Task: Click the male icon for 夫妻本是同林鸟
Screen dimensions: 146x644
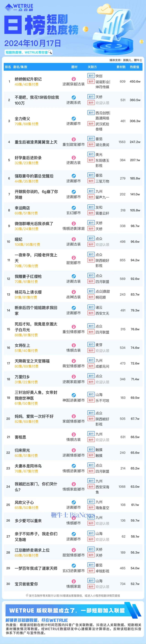Action: pyautogui.click(x=73, y=466)
